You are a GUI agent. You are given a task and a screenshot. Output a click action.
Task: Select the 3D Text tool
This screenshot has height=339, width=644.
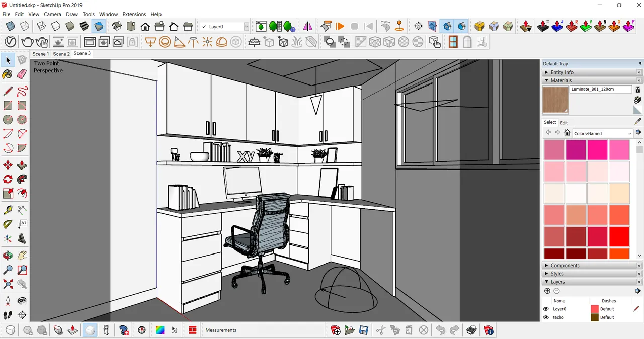click(x=22, y=238)
